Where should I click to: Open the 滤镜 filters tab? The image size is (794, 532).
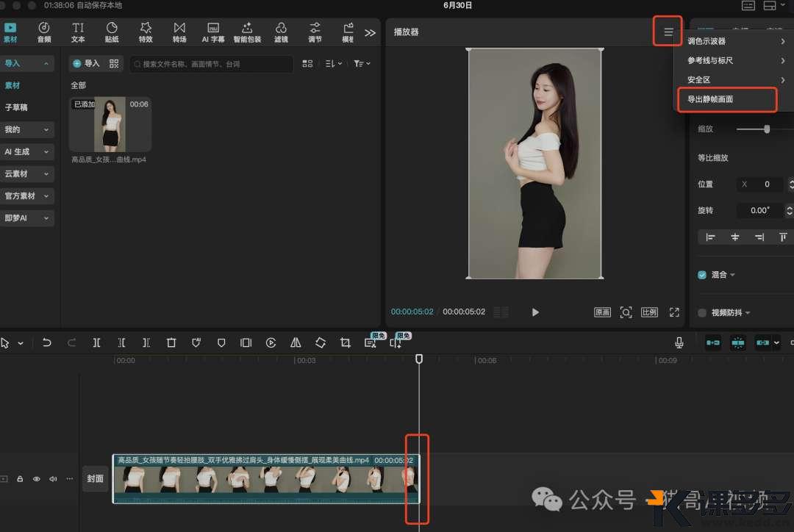[x=281, y=32]
